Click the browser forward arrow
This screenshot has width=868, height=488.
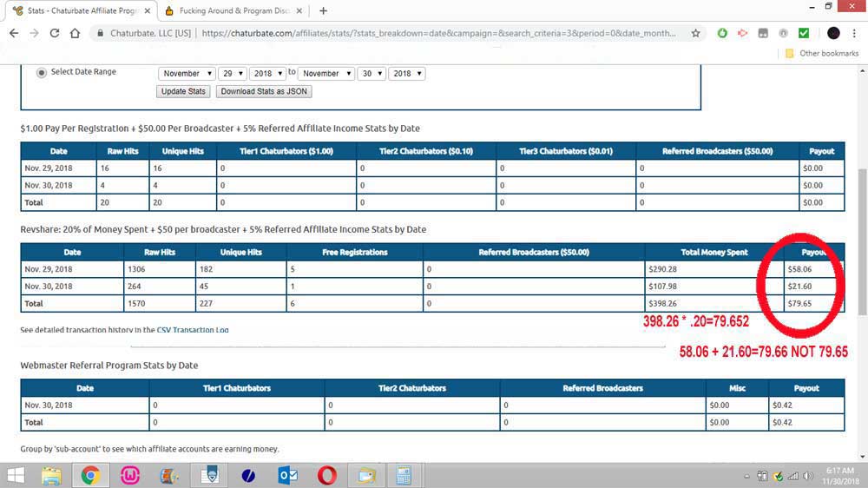[35, 33]
